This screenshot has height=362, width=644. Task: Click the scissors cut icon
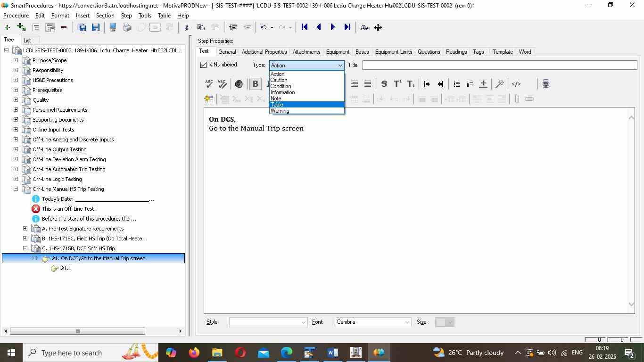point(187,27)
